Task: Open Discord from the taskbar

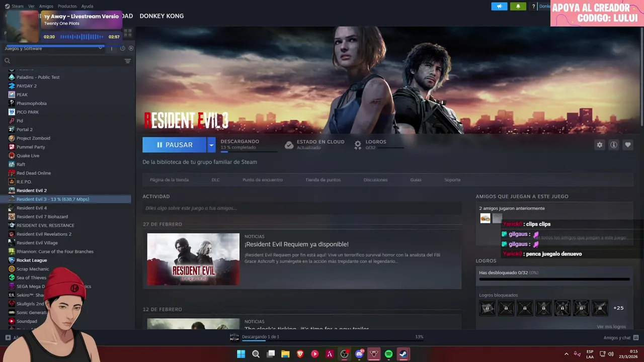Action: [x=359, y=354]
